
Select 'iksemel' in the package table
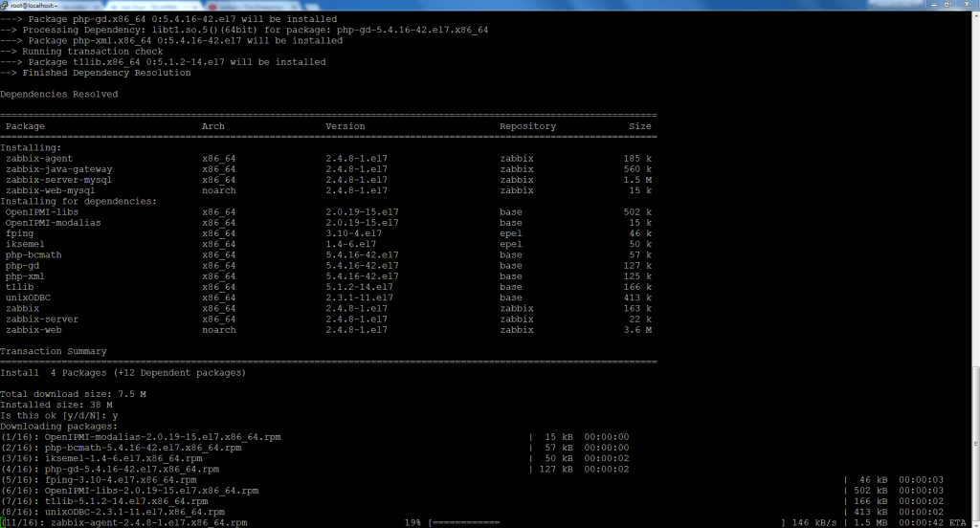click(x=25, y=244)
